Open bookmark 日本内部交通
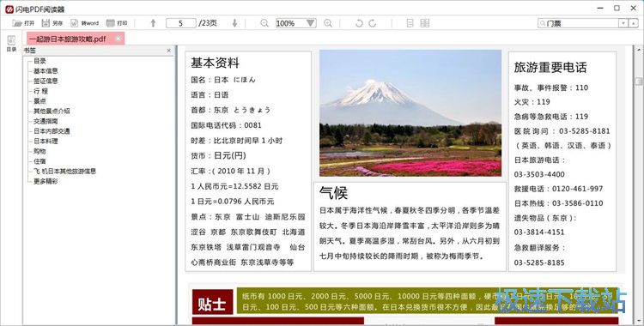The width and height of the screenshot is (644, 326). (x=52, y=131)
